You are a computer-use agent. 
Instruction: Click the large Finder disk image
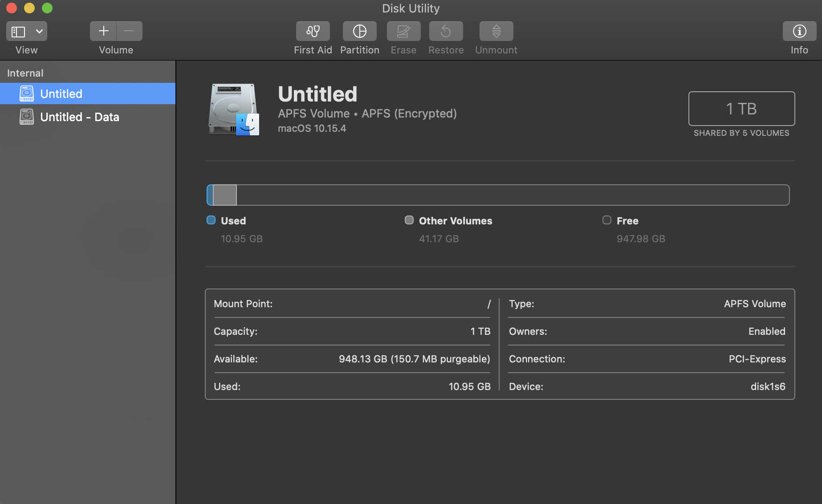(233, 110)
